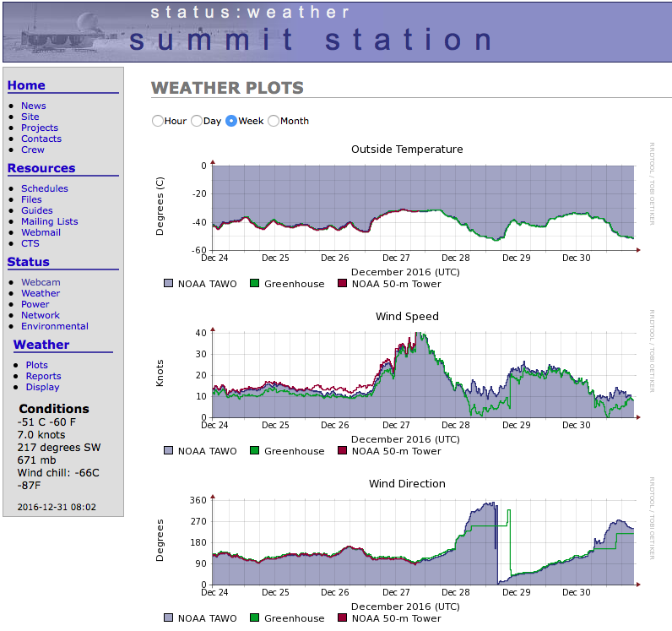Click NOAA TAWO swatch in Wind Speed legend
The width and height of the screenshot is (672, 631).
169,450
